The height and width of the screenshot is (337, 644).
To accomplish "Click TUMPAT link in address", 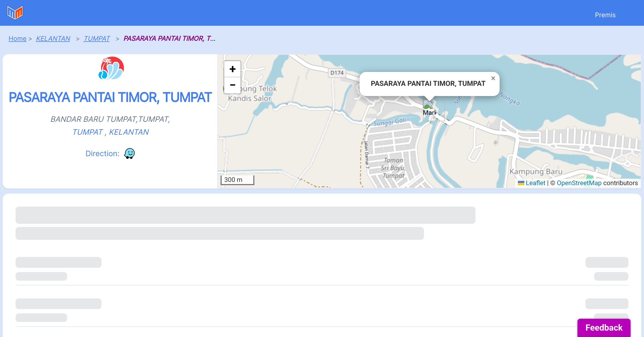I will [x=87, y=132].
